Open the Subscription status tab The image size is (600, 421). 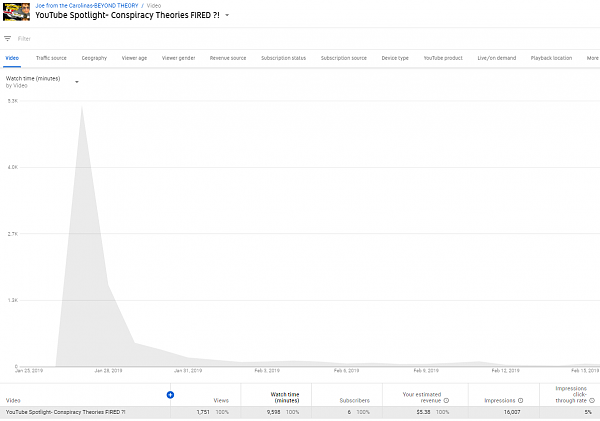tap(284, 58)
